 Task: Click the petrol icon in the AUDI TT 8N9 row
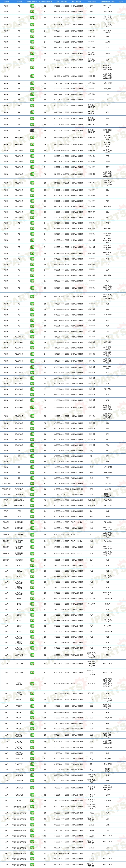pos(32,473)
